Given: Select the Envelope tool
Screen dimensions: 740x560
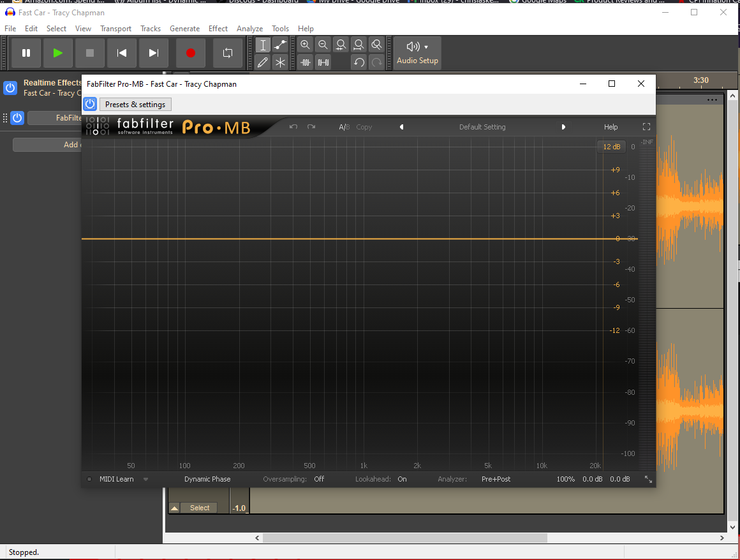Looking at the screenshot, I should click(280, 45).
